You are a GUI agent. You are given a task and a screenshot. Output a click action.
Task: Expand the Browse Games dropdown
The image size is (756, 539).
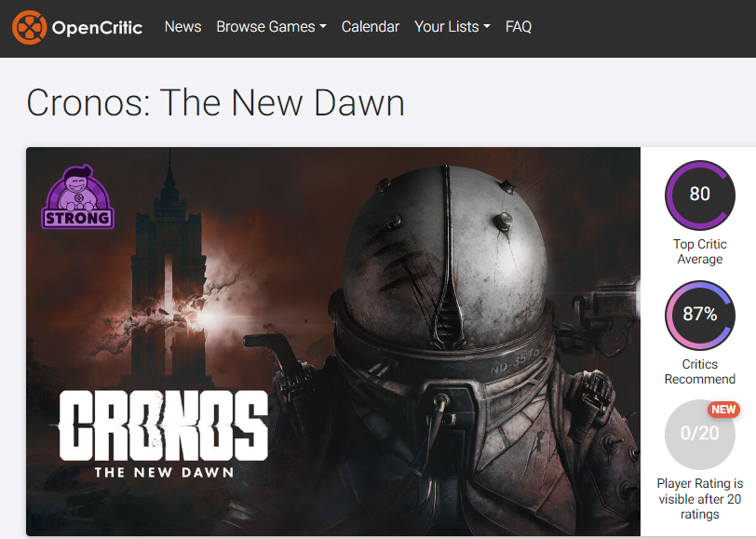pyautogui.click(x=272, y=26)
